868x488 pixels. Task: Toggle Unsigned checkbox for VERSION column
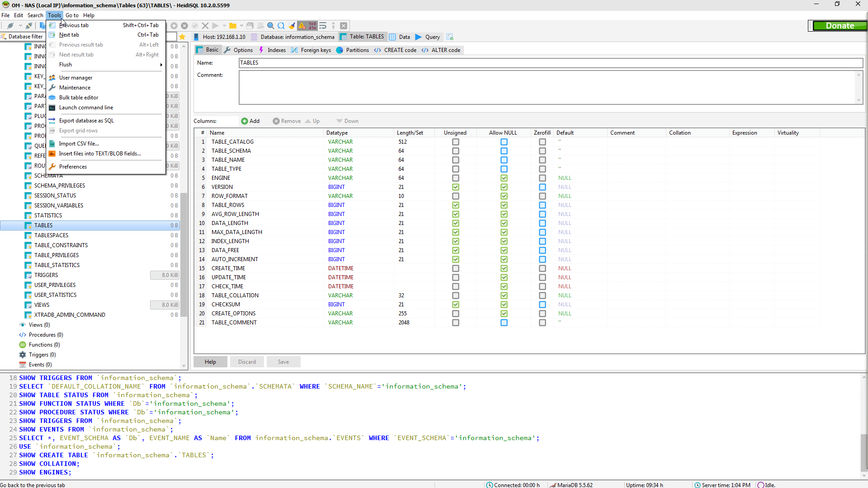pos(455,187)
